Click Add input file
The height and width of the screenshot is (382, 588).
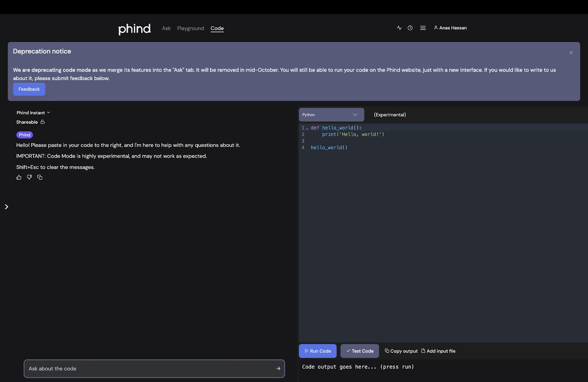(438, 351)
